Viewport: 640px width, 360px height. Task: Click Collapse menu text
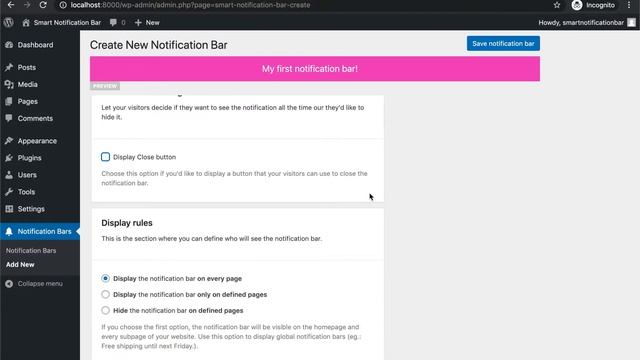point(40,284)
